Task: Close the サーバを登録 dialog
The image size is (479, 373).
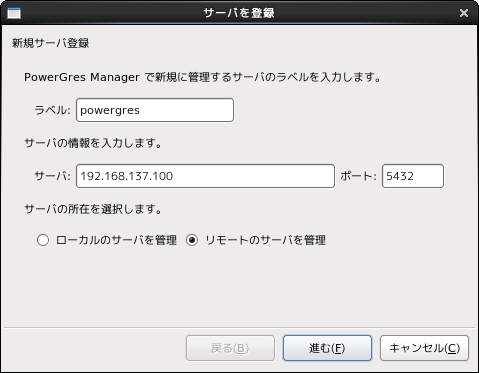Action: [x=464, y=13]
